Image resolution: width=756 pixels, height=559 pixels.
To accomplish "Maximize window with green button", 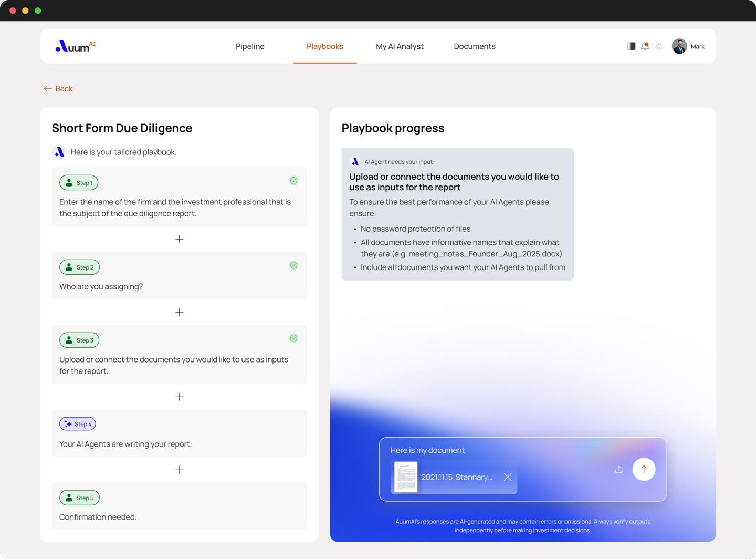I will 38,11.
